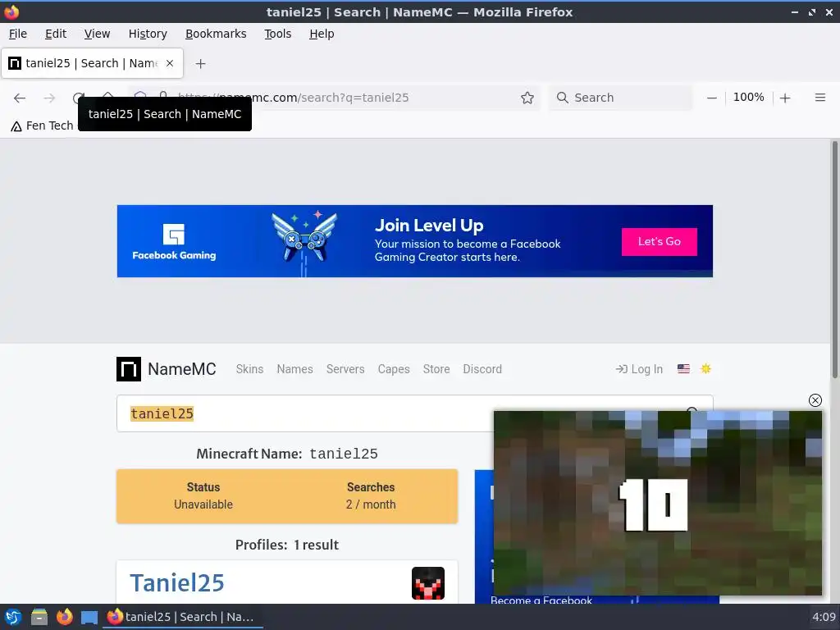
Task: Close the floating video ad overlay
Action: (815, 400)
